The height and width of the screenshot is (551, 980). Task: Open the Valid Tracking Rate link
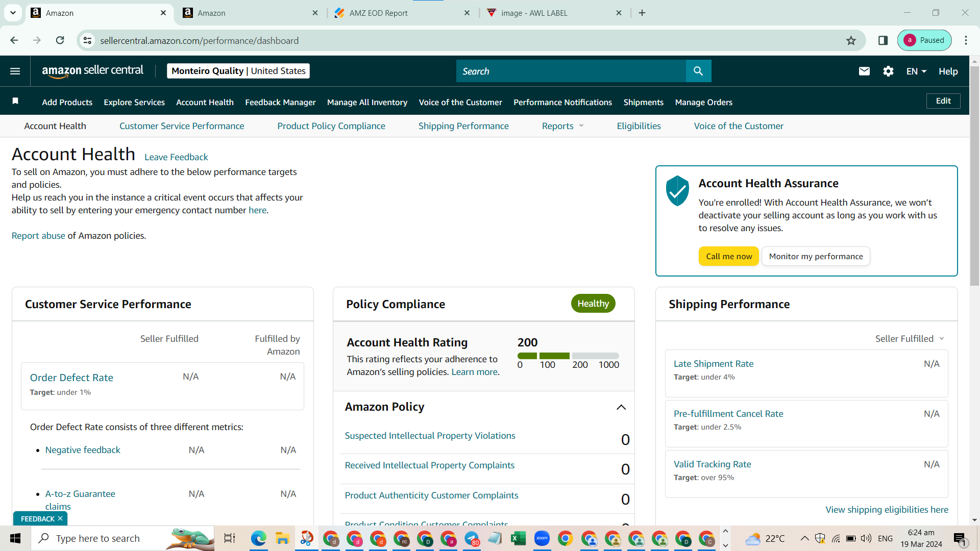713,464
